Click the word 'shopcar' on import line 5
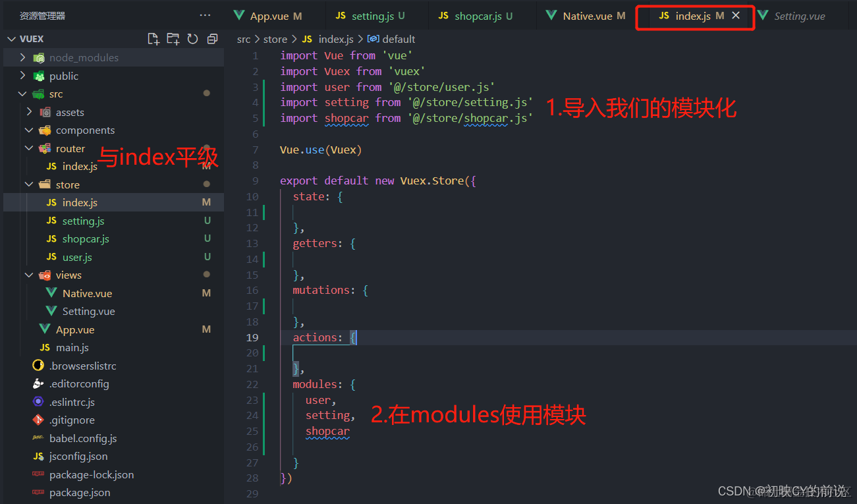The width and height of the screenshot is (857, 504). (x=346, y=119)
